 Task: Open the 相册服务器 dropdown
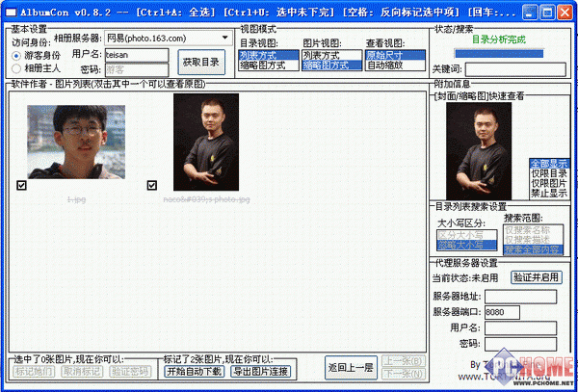point(168,38)
